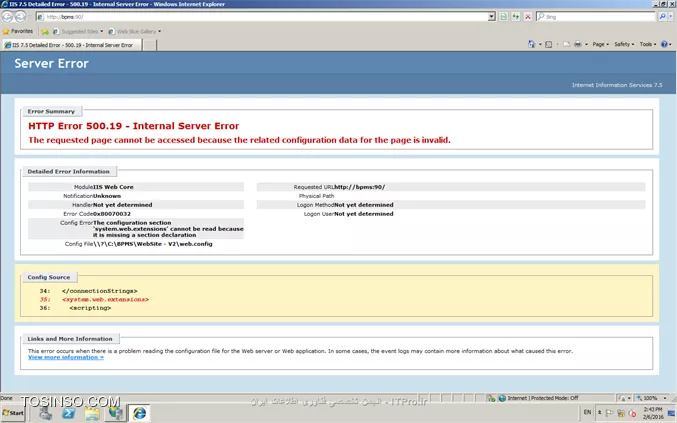Open the Favorites star button
The image size is (677, 423).
pos(18,31)
